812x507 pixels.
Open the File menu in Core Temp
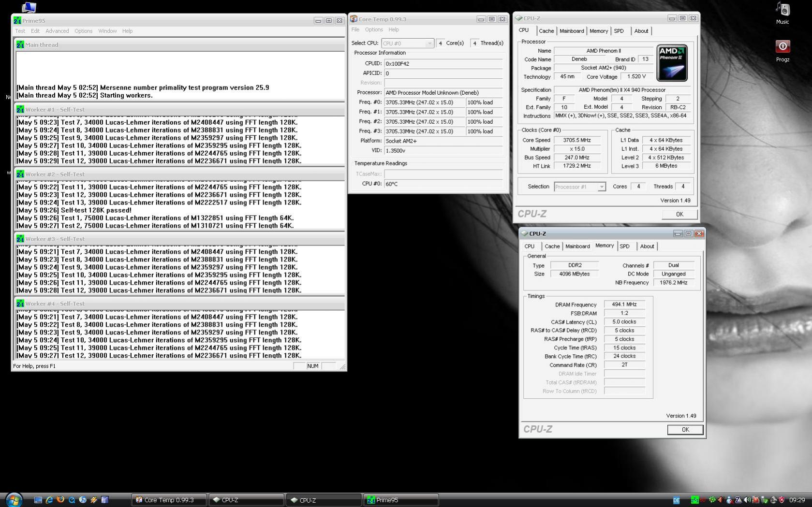click(355, 29)
